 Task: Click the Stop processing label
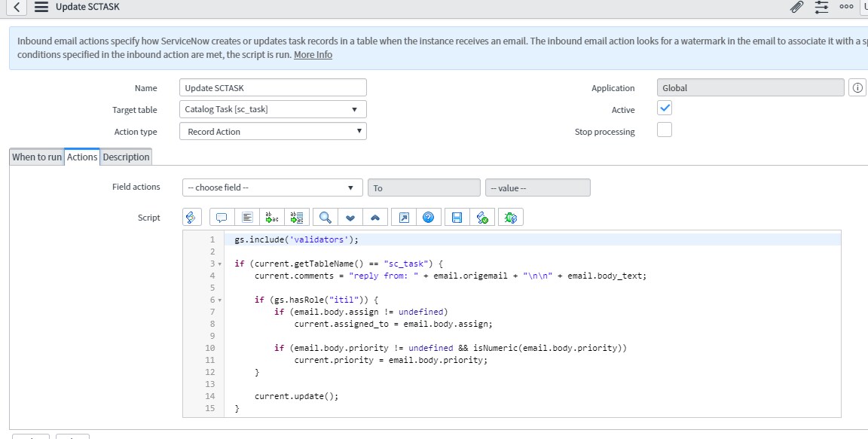[x=604, y=132]
